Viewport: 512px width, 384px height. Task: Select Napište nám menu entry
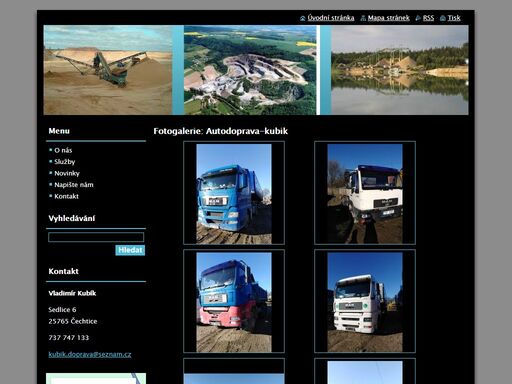click(74, 185)
